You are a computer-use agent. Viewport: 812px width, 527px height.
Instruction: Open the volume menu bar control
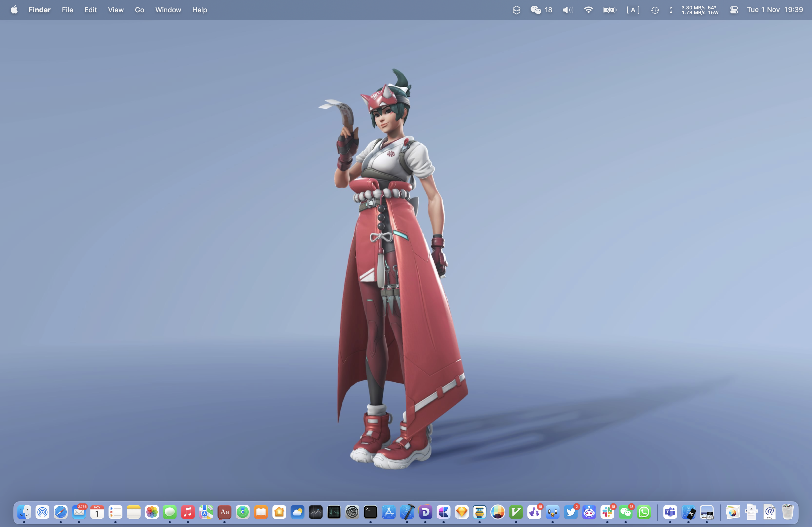pyautogui.click(x=568, y=10)
